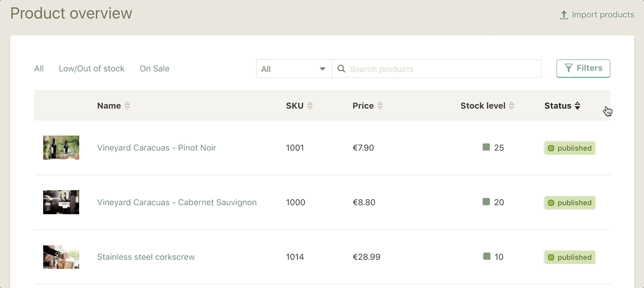Open Stainless steel corkscrew product

click(x=146, y=257)
